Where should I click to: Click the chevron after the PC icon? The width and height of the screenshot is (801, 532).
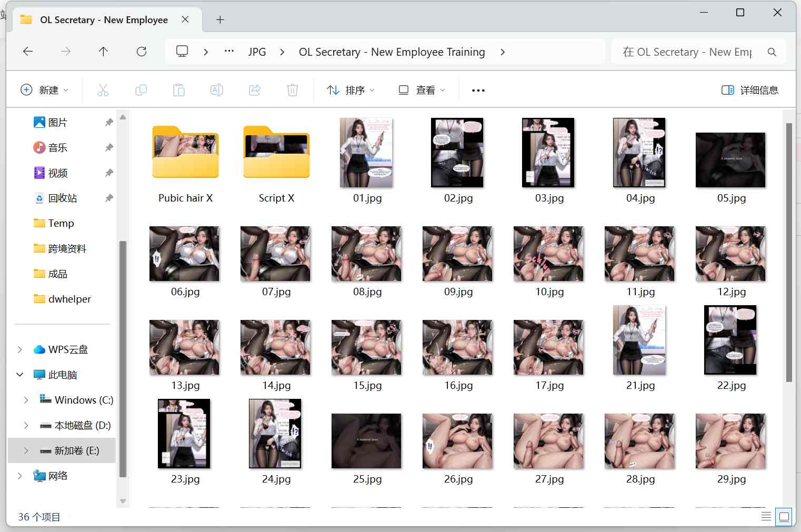(206, 52)
